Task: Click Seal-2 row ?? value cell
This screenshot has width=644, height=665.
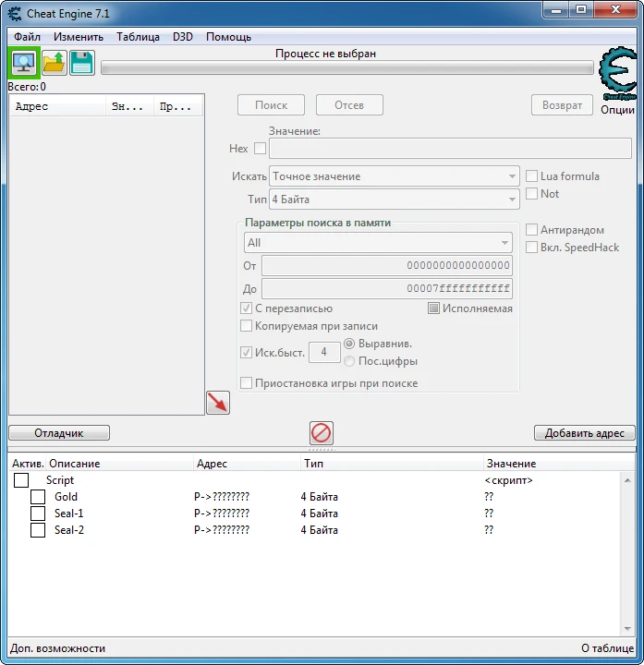Action: (x=489, y=530)
